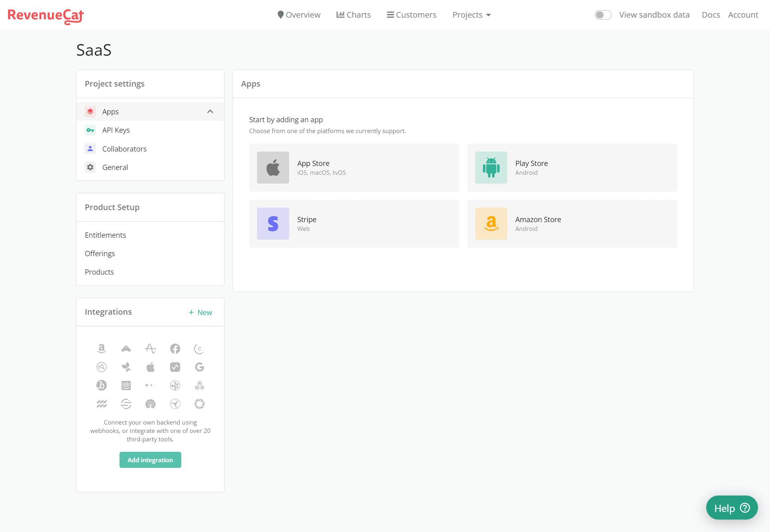Click the checkmark-chart square integration icon
Image resolution: width=770 pixels, height=532 pixels.
point(175,367)
